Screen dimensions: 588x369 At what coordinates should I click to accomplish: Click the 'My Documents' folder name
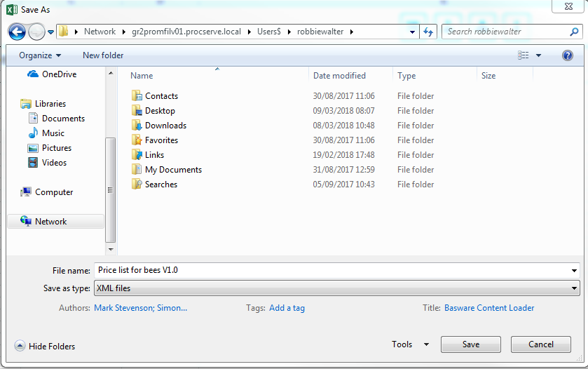(x=173, y=170)
